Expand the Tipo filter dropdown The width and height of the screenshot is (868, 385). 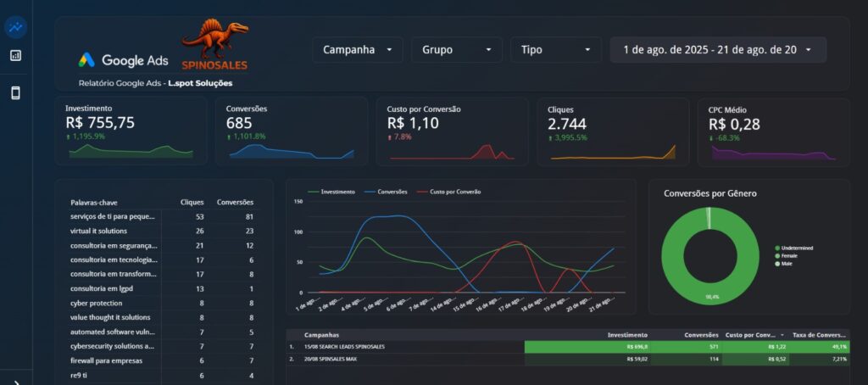tap(555, 50)
